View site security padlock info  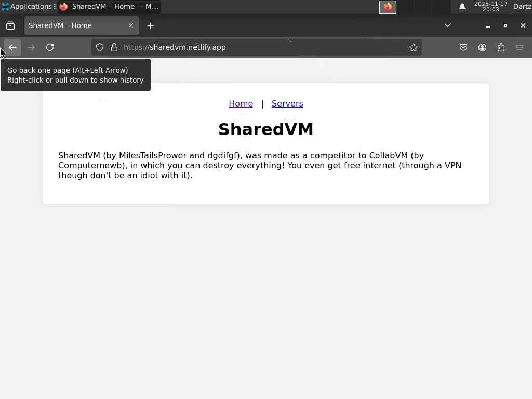coord(114,47)
